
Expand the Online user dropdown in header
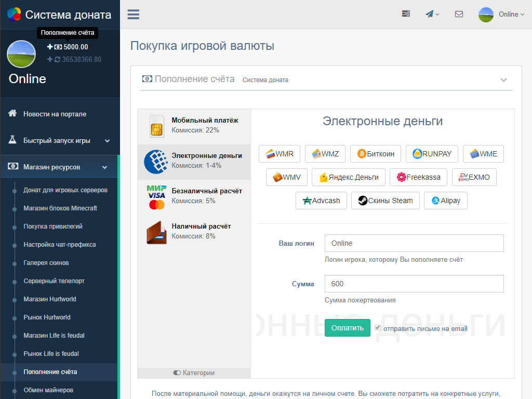502,15
